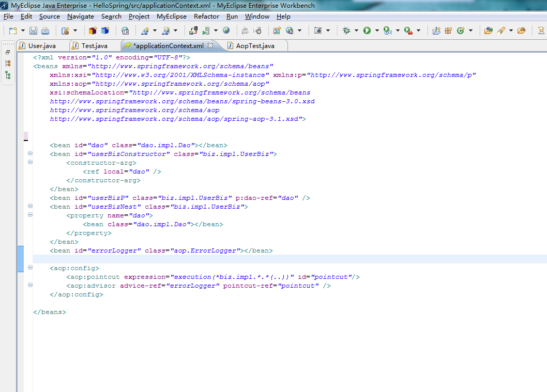Image resolution: width=547 pixels, height=392 pixels.
Task: Click the new Java package grid icon
Action: [x=449, y=30]
